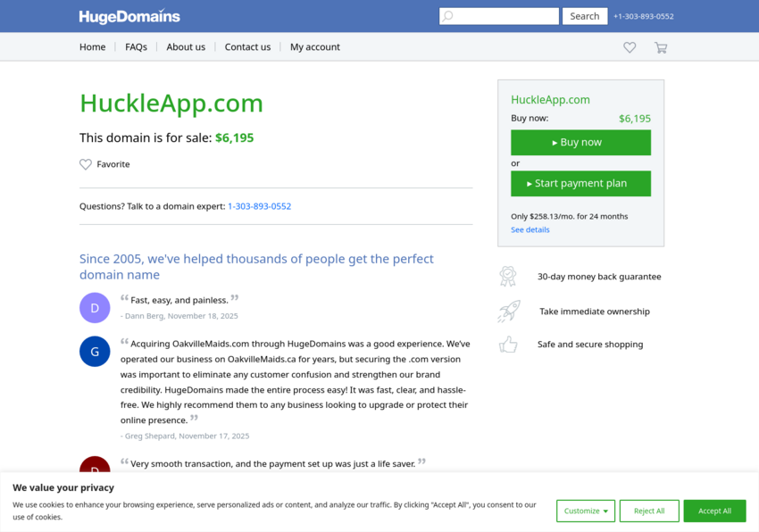Screen dimensions: 759x532
Task: Reject all cookies
Action: pos(649,511)
